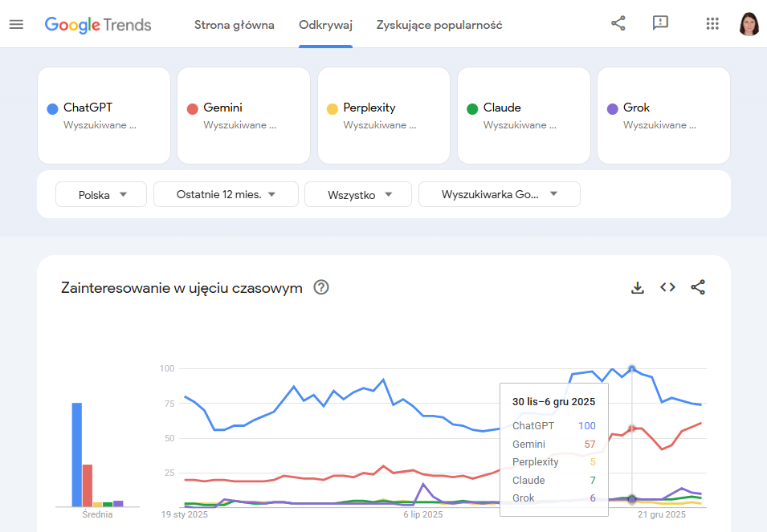Open the send feedback icon
The width and height of the screenshot is (767, 532).
pyautogui.click(x=660, y=23)
